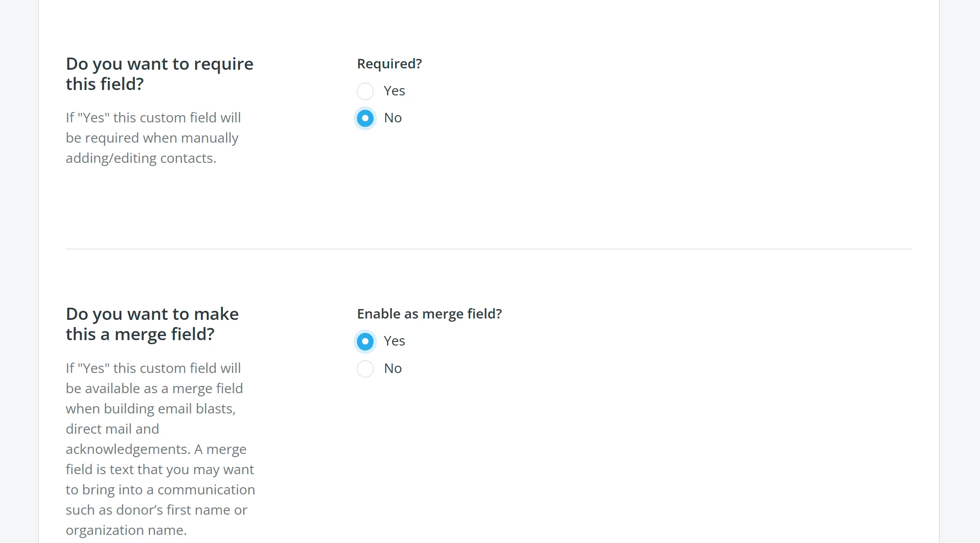Click the "No" text under merge field question
This screenshot has width=980, height=543.
click(x=392, y=368)
